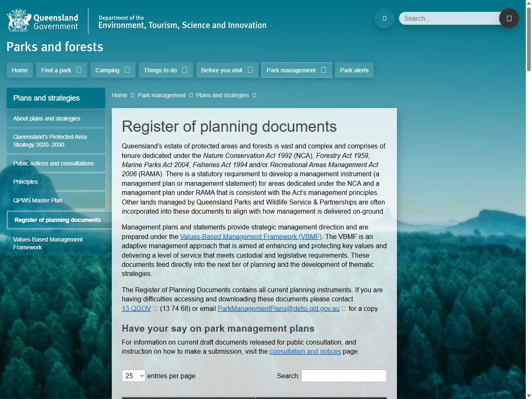Email ParkManagementPlans@detsi.qld.gov.au via the link
The width and height of the screenshot is (532, 399).
[278, 308]
